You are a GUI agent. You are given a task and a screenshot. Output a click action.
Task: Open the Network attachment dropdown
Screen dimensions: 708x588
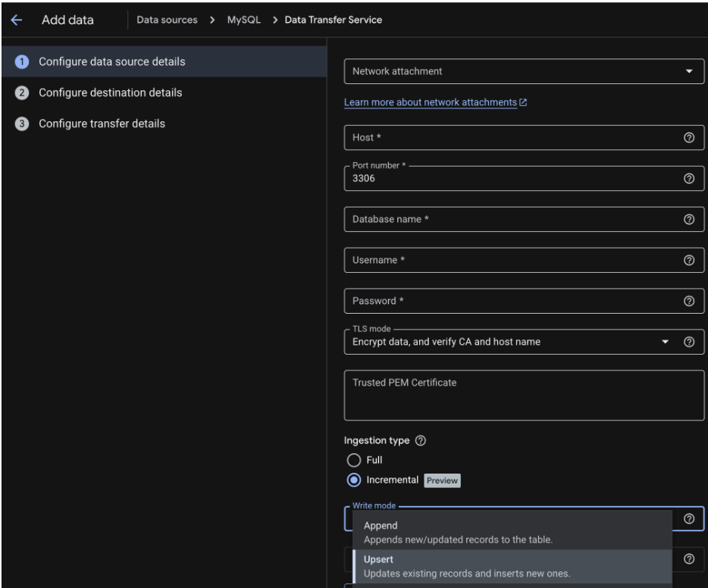pos(524,71)
